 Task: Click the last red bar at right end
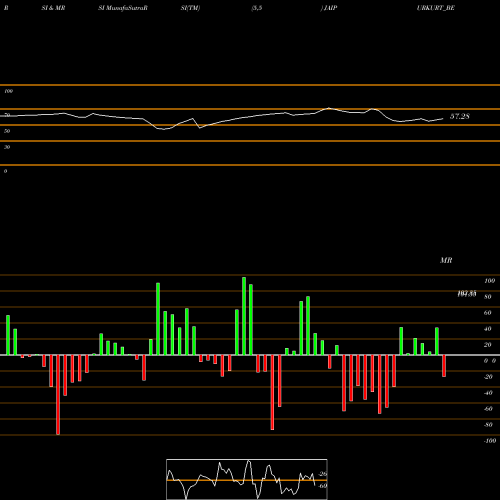click(444, 366)
